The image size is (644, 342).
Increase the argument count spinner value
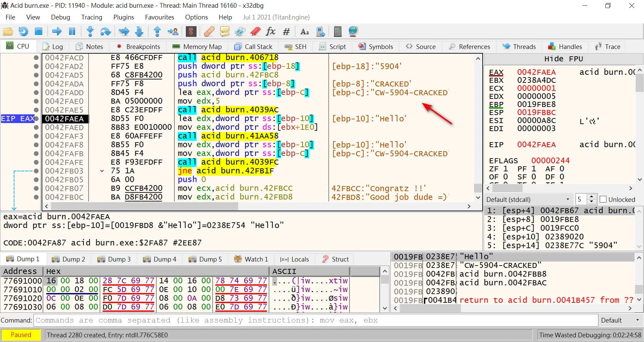(592, 197)
